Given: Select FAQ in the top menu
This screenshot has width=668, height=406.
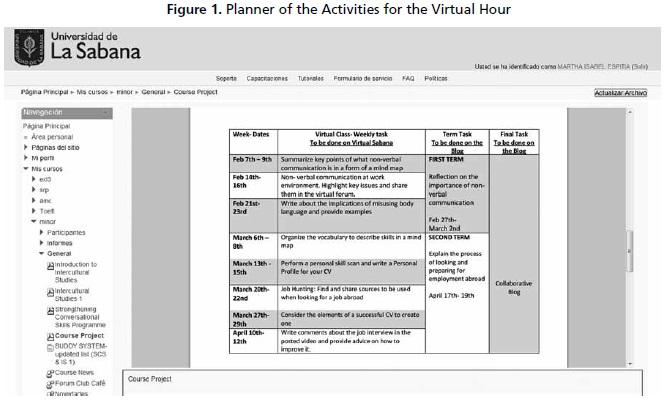Looking at the screenshot, I should [408, 77].
